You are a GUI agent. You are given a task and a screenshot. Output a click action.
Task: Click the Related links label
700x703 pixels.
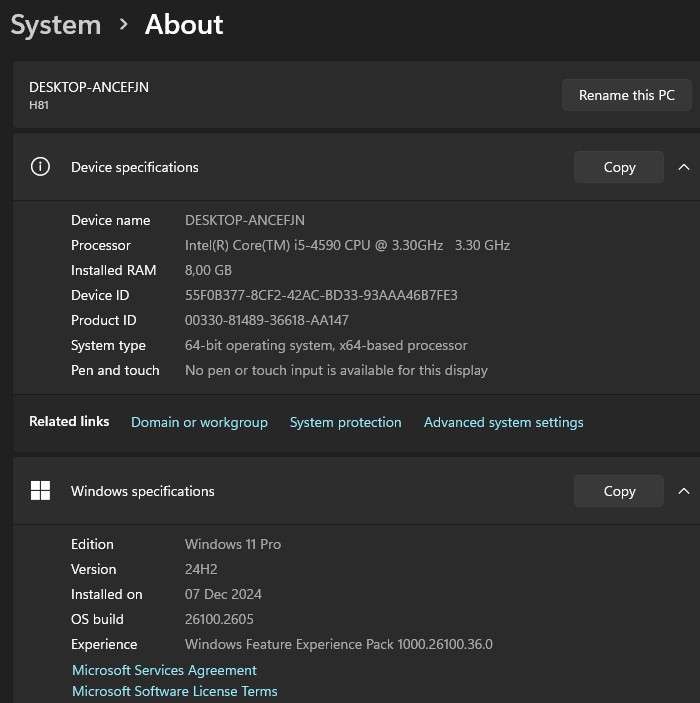69,421
